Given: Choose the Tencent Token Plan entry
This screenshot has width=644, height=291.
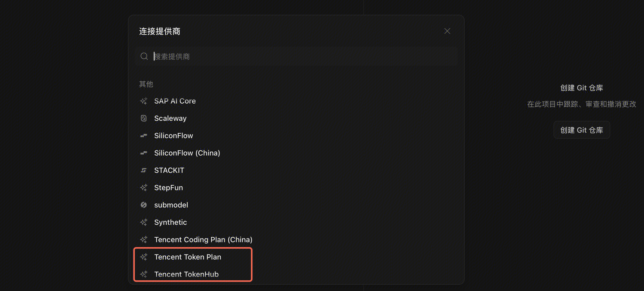Looking at the screenshot, I should (188, 257).
